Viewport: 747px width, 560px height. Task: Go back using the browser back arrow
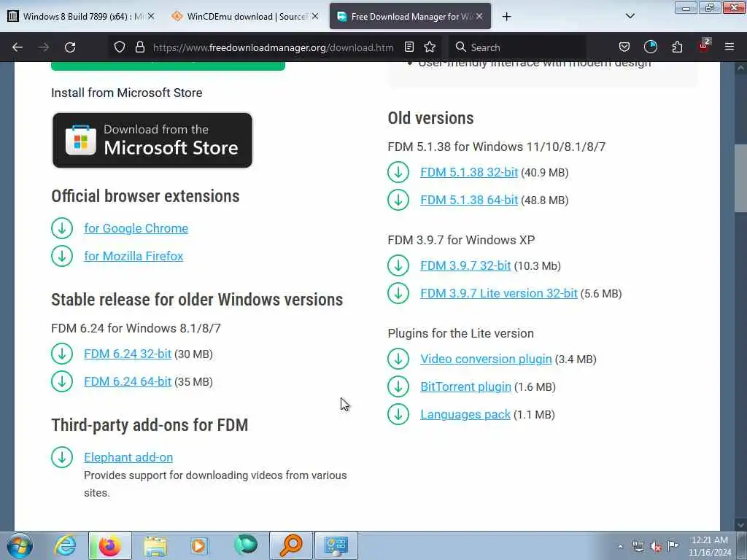pos(18,47)
